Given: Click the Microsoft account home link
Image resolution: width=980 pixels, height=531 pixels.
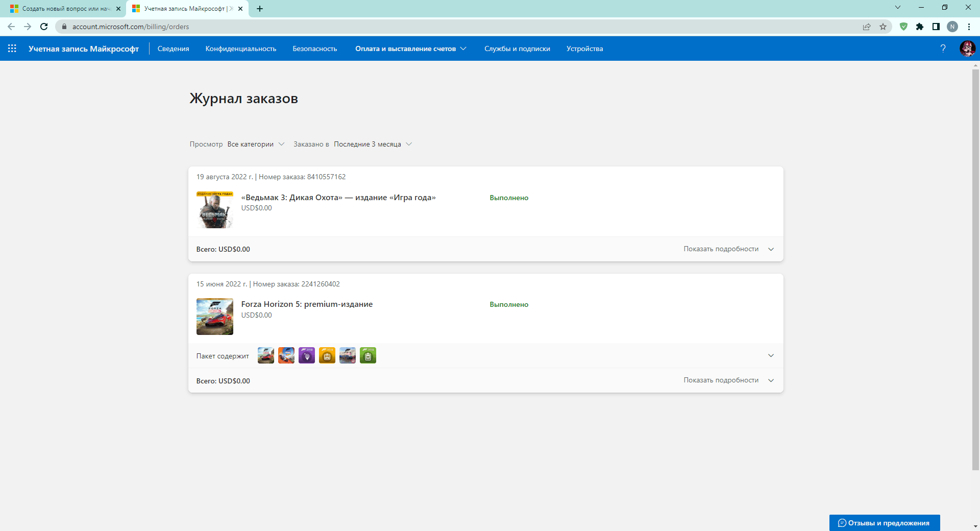Looking at the screenshot, I should click(x=84, y=49).
